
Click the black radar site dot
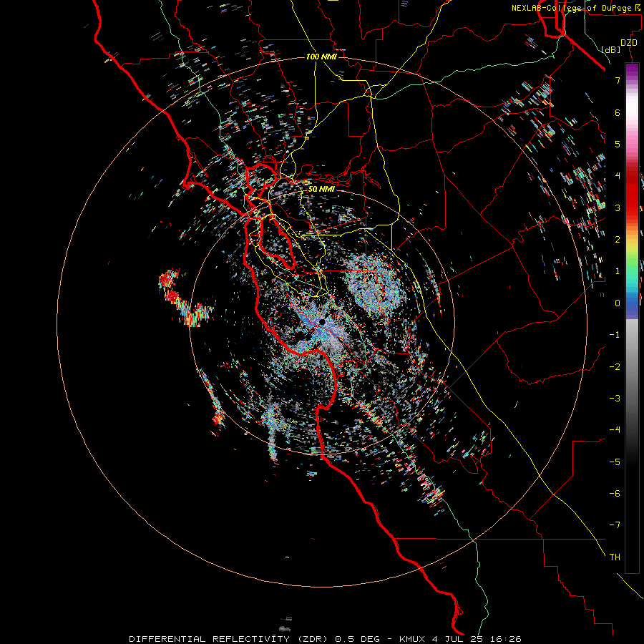tap(323, 322)
